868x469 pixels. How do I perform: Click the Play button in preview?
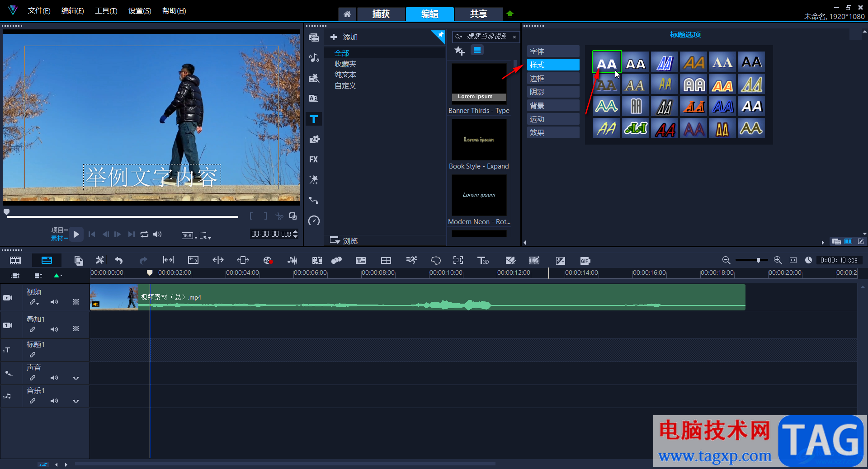(76, 234)
